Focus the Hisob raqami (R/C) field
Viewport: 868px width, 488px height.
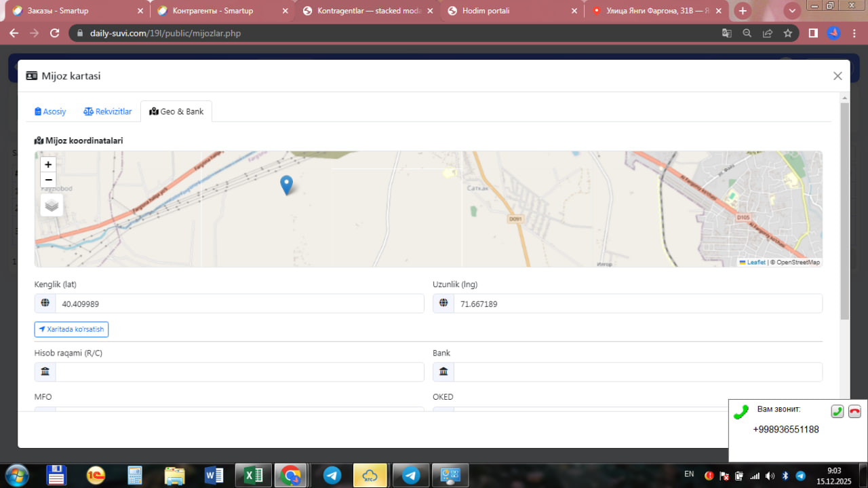239,372
